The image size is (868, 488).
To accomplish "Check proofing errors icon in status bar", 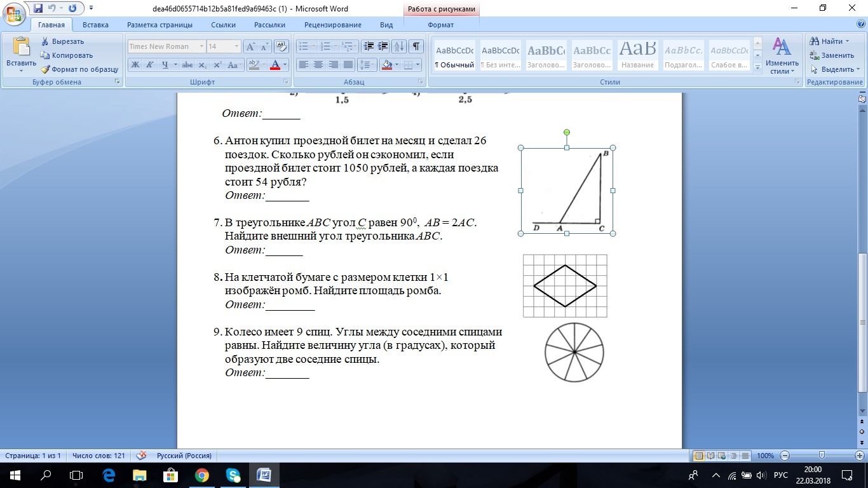I will (x=141, y=456).
